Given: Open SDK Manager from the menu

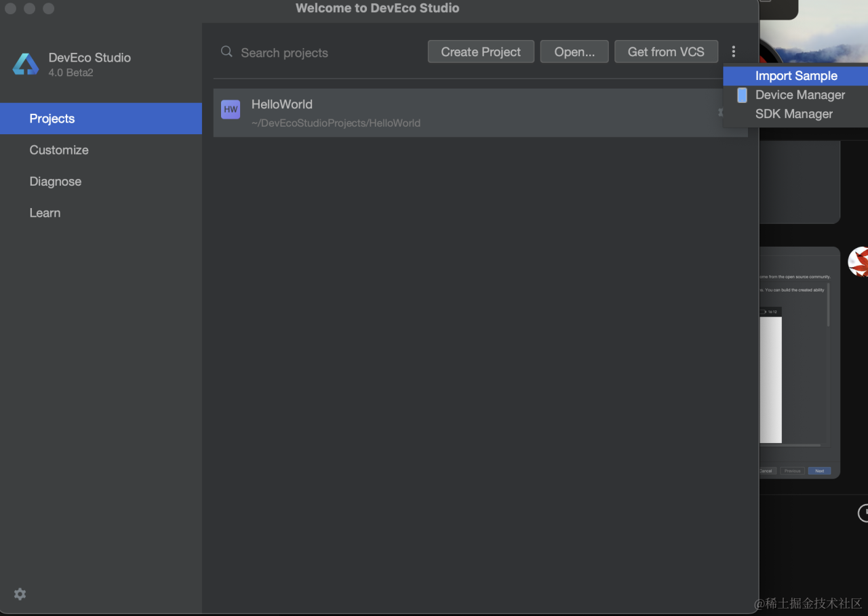Looking at the screenshot, I should [795, 114].
